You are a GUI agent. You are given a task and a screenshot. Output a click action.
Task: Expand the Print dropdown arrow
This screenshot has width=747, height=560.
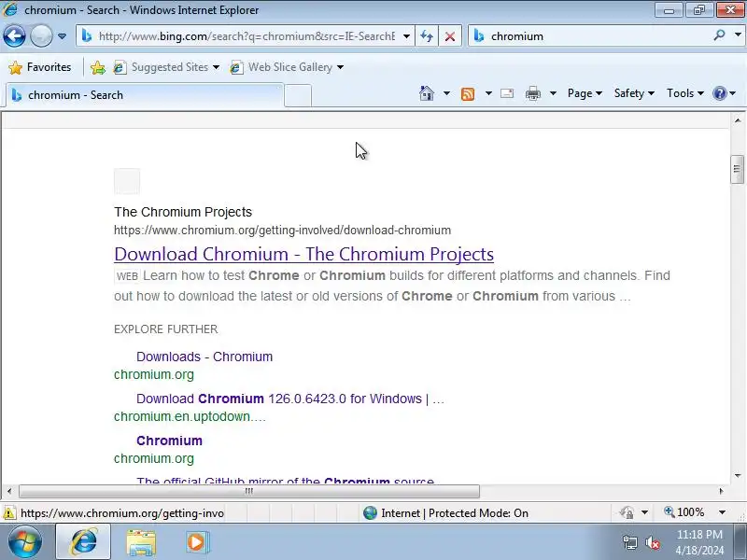coord(553,93)
